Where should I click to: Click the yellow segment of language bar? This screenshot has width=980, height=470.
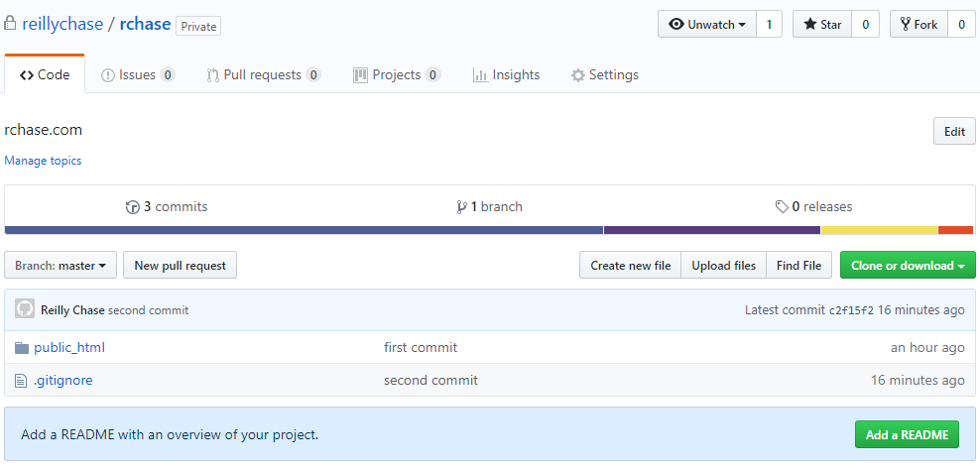[x=880, y=230]
